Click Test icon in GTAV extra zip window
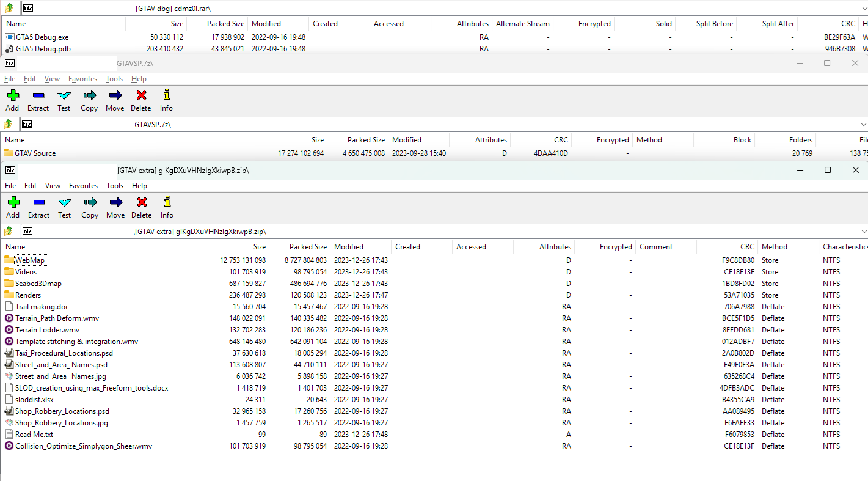868x481 pixels. 64,202
